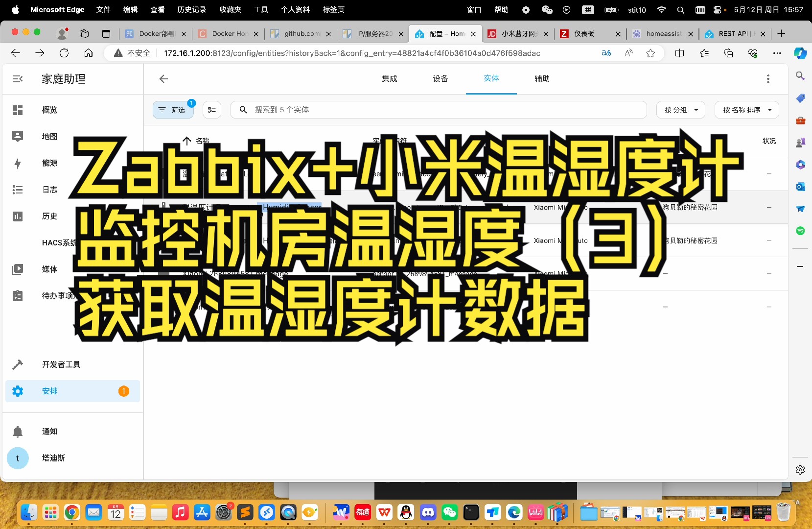The width and height of the screenshot is (812, 529).
Task: Click the read aloud icon
Action: (629, 53)
